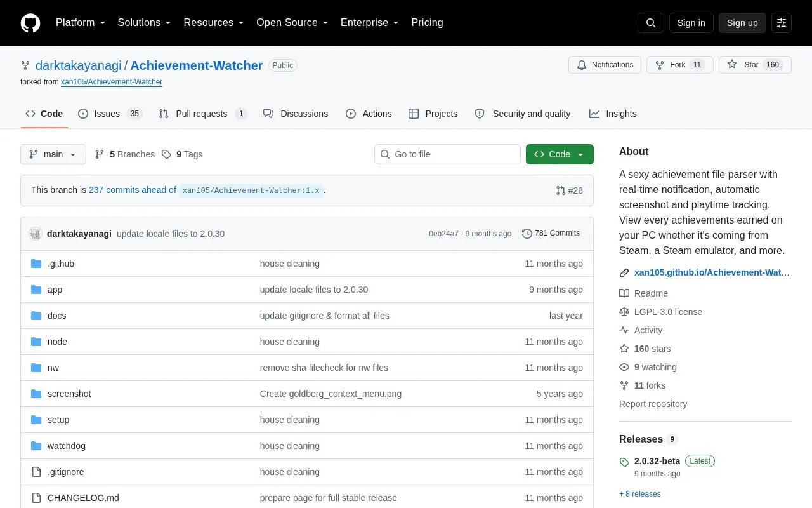Switch to the Pull requests tab
Image resolution: width=812 pixels, height=508 pixels.
(x=202, y=114)
